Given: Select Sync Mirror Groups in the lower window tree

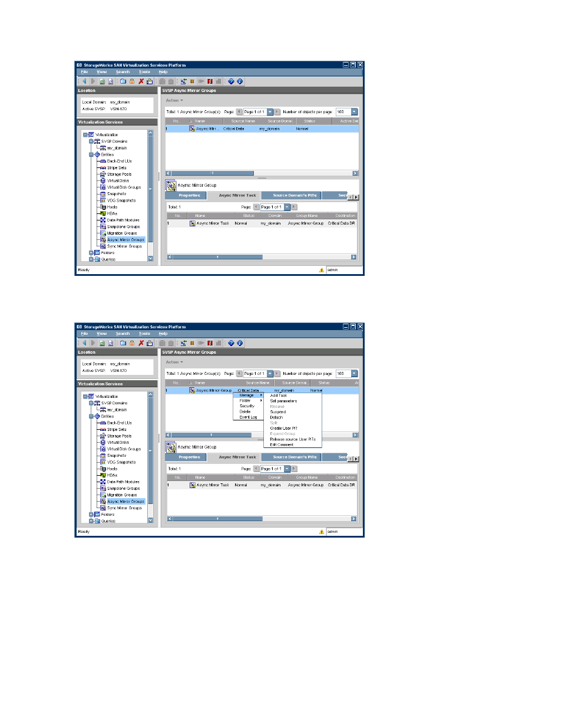Looking at the screenshot, I should (x=124, y=508).
